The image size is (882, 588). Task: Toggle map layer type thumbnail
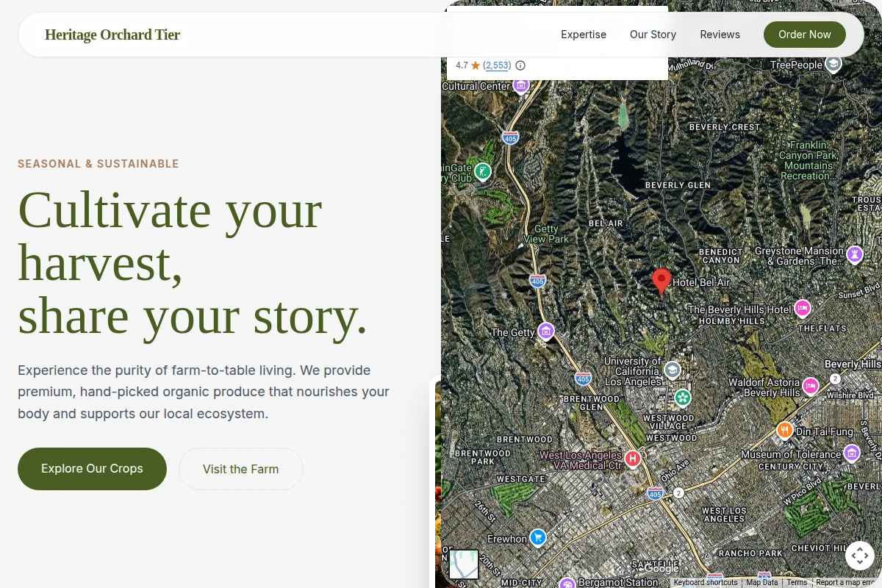point(464,564)
